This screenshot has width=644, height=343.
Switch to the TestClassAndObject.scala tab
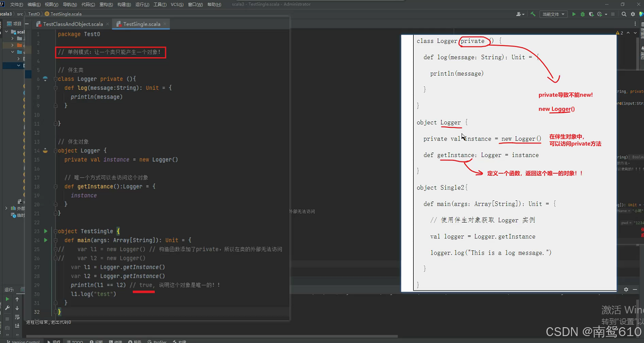tap(73, 24)
